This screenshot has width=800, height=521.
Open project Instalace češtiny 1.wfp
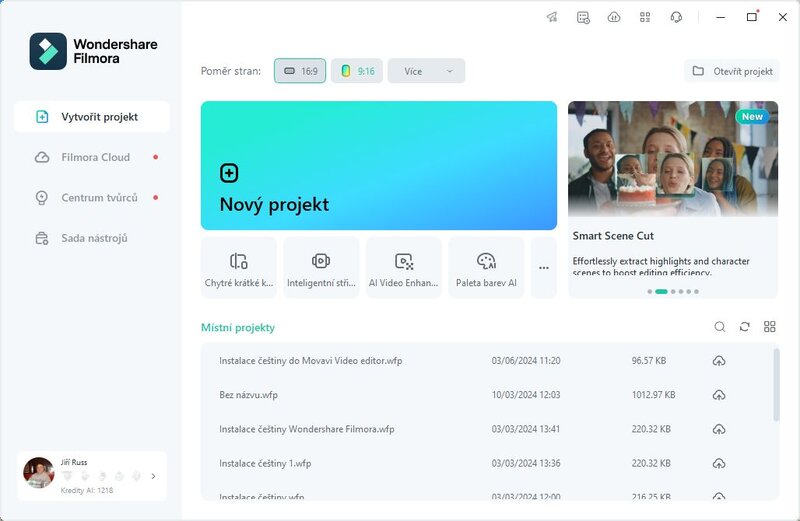pos(265,463)
